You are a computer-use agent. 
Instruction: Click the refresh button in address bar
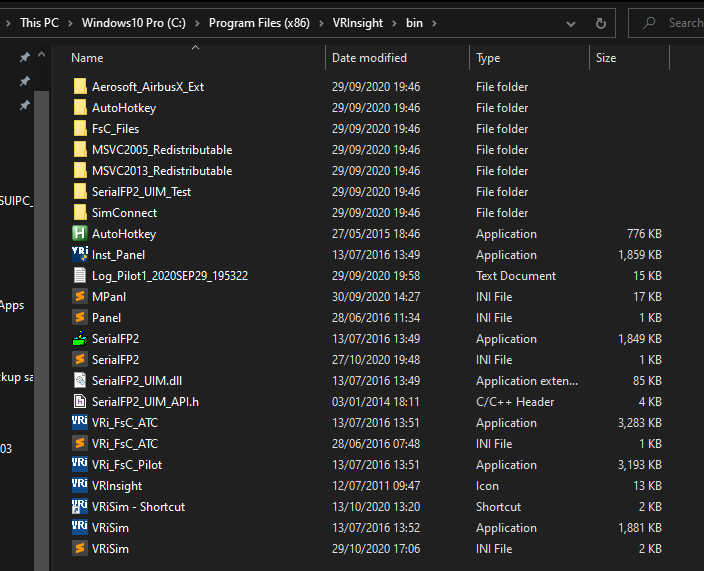pyautogui.click(x=601, y=23)
